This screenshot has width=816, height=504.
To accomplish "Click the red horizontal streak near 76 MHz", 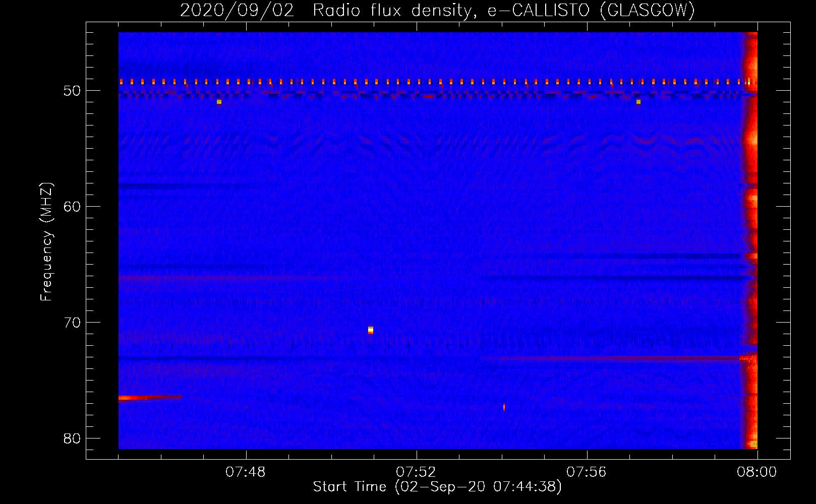I will click(x=150, y=398).
